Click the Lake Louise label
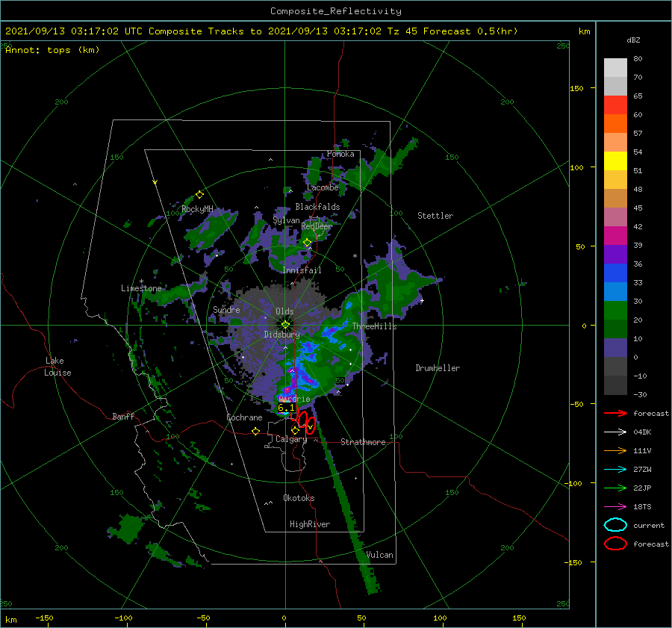 click(57, 367)
